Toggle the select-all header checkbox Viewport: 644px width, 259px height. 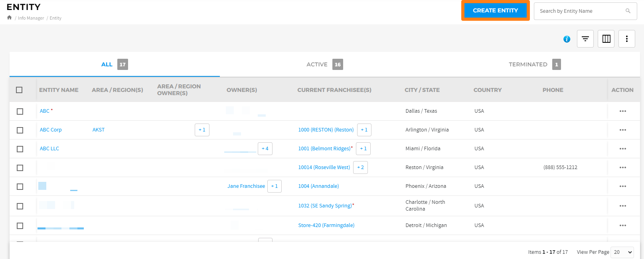click(19, 90)
